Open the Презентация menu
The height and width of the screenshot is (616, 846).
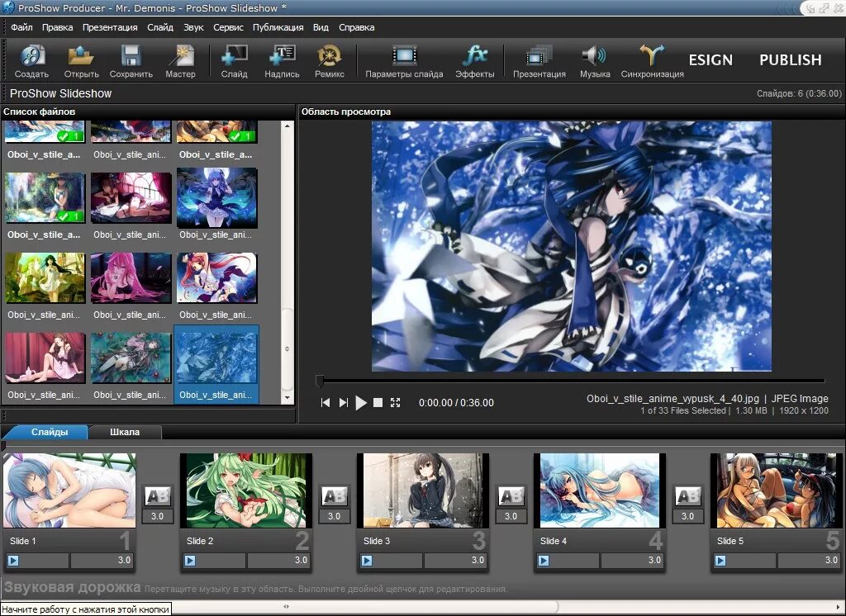click(x=110, y=27)
